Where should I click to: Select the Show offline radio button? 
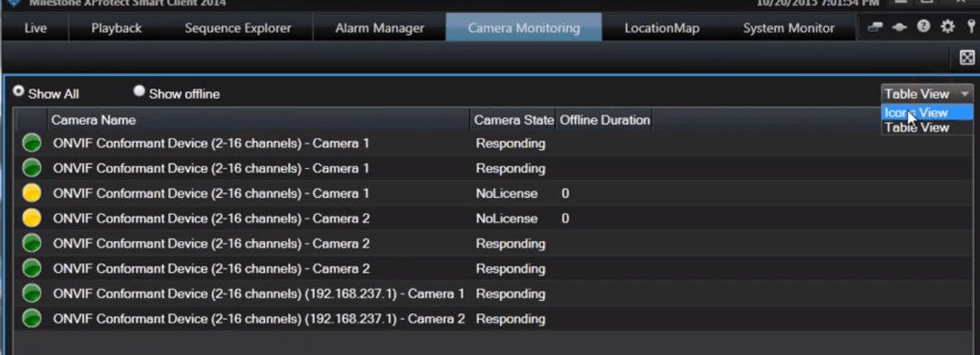click(139, 91)
